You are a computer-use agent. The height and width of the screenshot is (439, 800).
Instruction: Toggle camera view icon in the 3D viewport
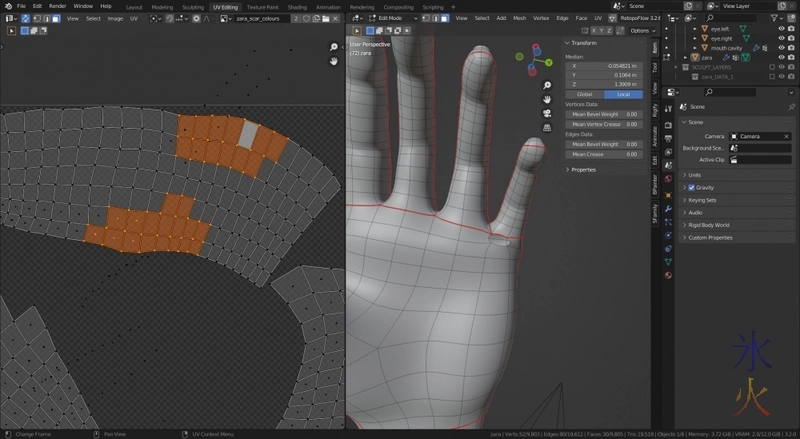click(547, 114)
